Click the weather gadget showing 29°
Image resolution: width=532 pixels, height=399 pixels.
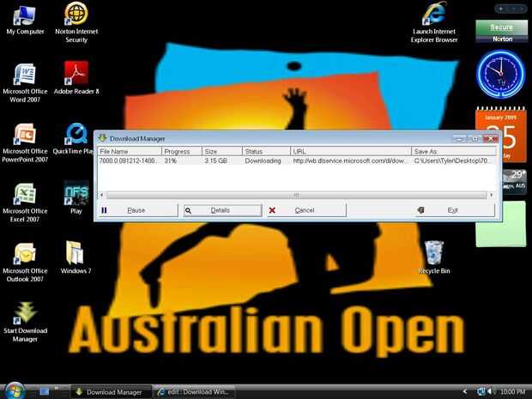click(x=514, y=181)
